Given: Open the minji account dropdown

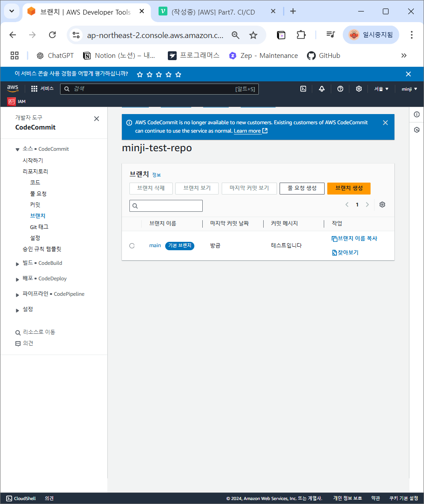Looking at the screenshot, I should coord(409,89).
